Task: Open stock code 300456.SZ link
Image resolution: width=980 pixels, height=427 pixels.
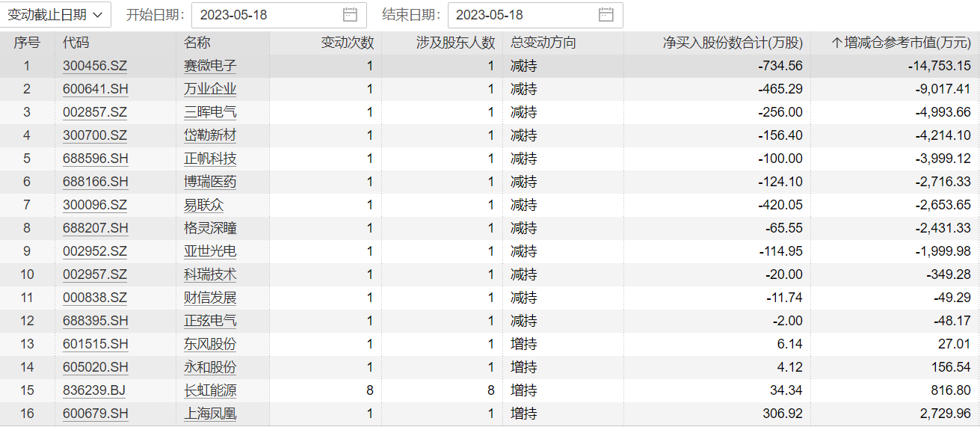Action: [95, 66]
